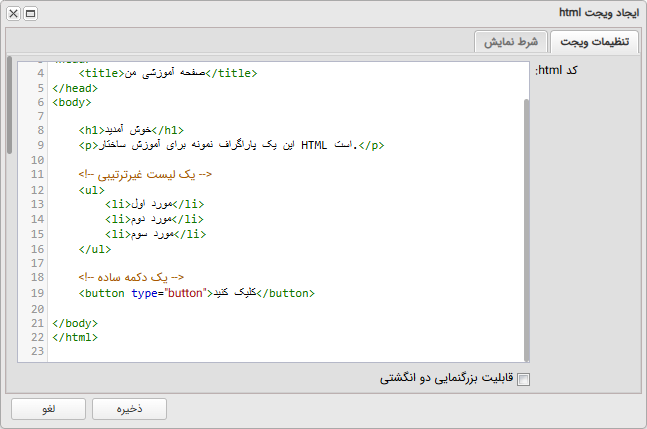Viewport: 647px width, 429px height.
Task: Click the code editor's inner vertical scrollbar
Action: [526, 230]
